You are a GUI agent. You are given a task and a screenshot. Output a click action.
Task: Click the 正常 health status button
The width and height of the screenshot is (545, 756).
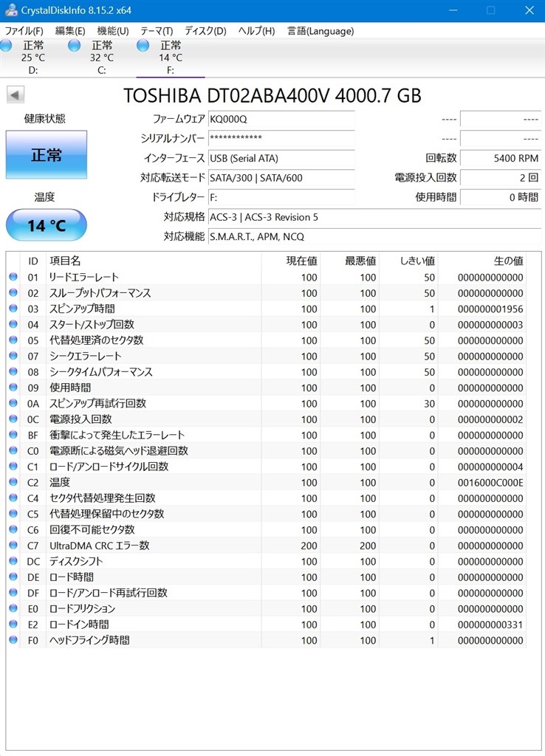click(x=47, y=155)
